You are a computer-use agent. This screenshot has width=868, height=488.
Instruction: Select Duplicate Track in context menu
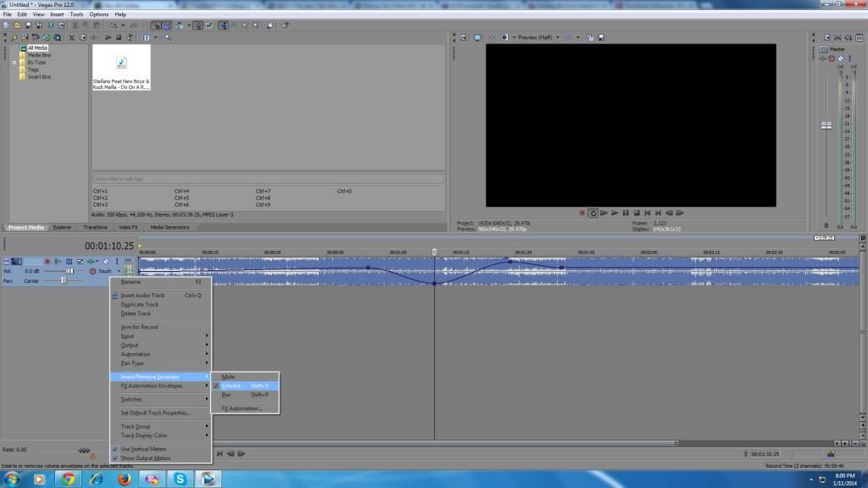coord(160,304)
